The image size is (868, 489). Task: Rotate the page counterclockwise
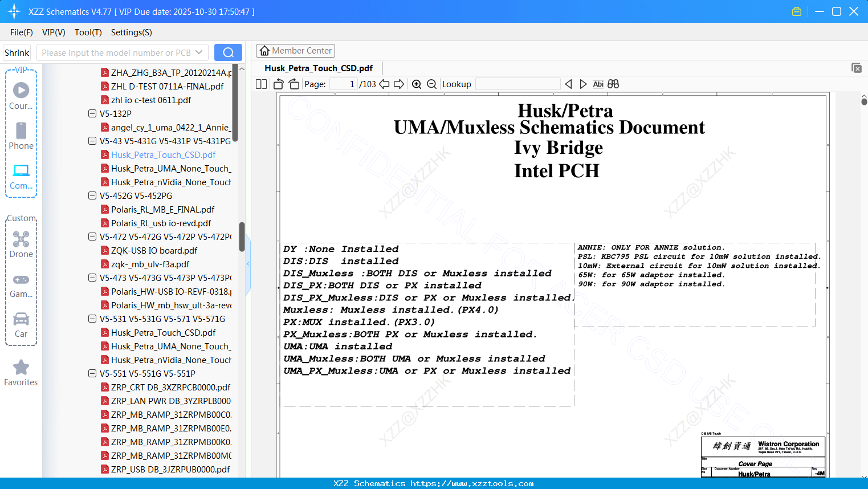279,84
